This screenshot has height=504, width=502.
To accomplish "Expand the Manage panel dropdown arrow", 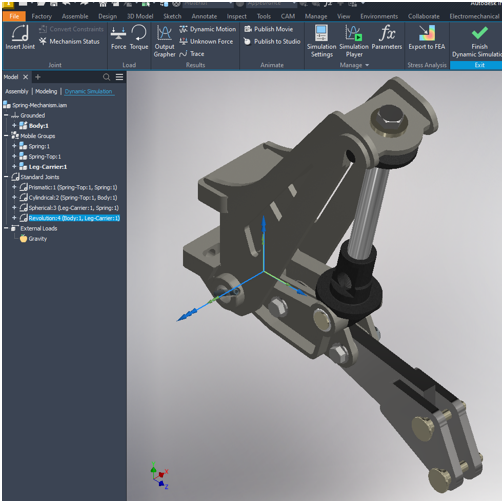I will (367, 65).
